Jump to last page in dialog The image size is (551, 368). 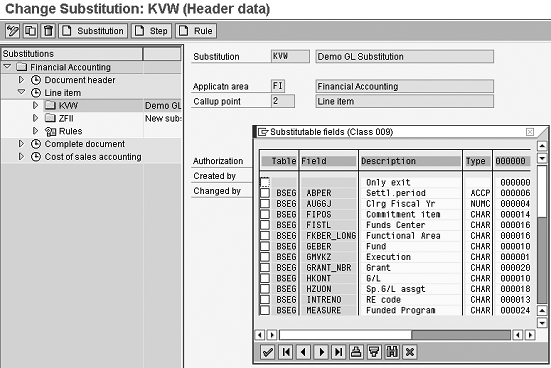[339, 352]
